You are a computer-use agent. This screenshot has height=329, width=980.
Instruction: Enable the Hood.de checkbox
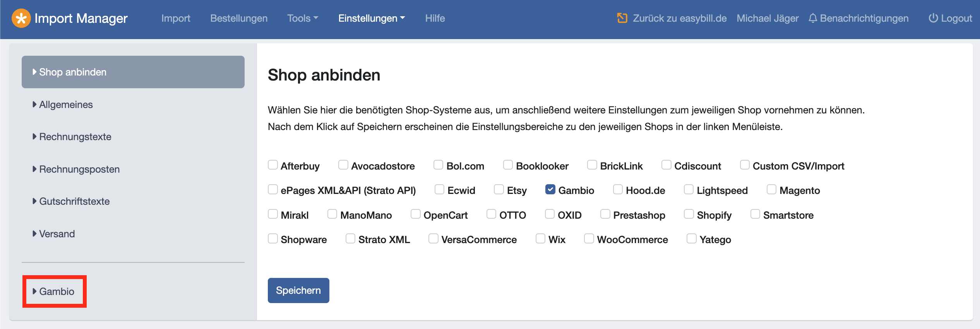coord(618,189)
